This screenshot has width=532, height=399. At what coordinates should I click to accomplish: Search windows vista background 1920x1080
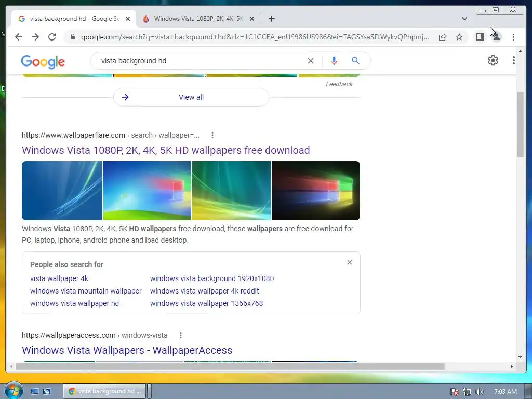[x=212, y=278]
